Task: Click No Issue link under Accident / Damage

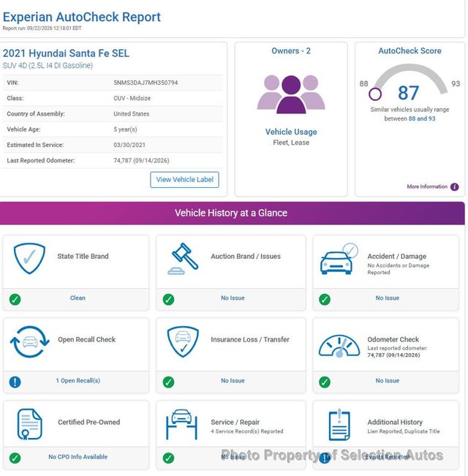Action: point(388,298)
